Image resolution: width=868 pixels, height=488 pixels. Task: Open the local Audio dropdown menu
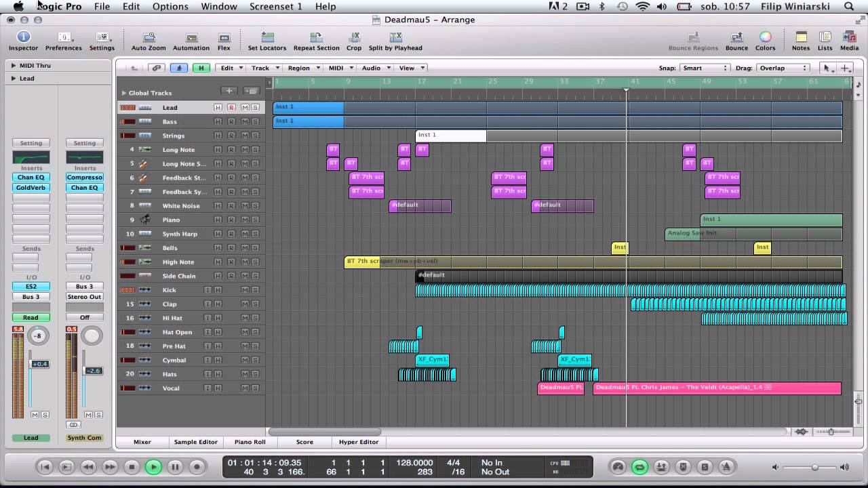point(375,68)
